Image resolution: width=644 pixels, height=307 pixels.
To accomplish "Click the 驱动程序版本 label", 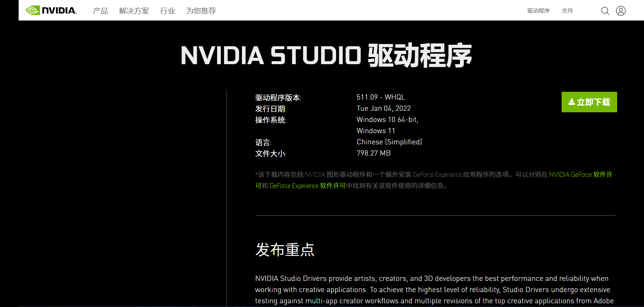I will pos(278,98).
